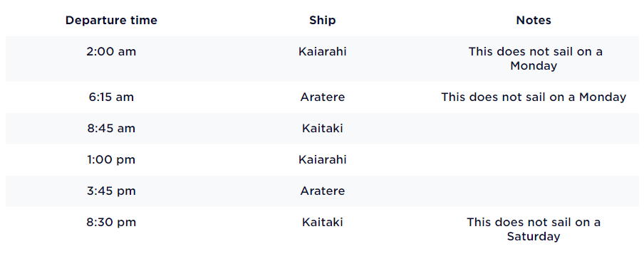Click the Notes column header
The height and width of the screenshot is (256, 644).
pos(534,21)
